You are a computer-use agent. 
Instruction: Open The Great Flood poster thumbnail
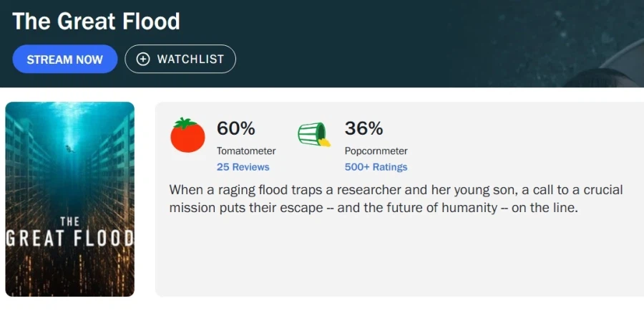coord(70,199)
